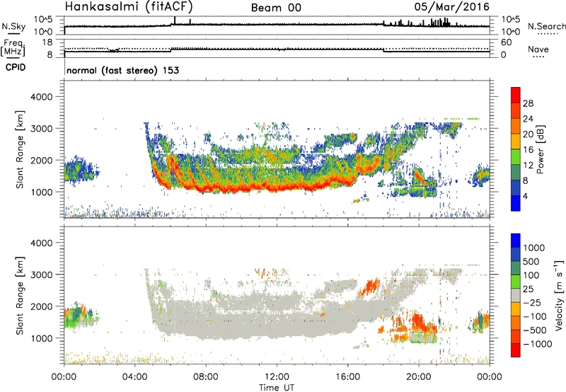Click '2000' tick on the velocity panel's range axis
Viewport: 566px width, 392px height.
coord(42,306)
